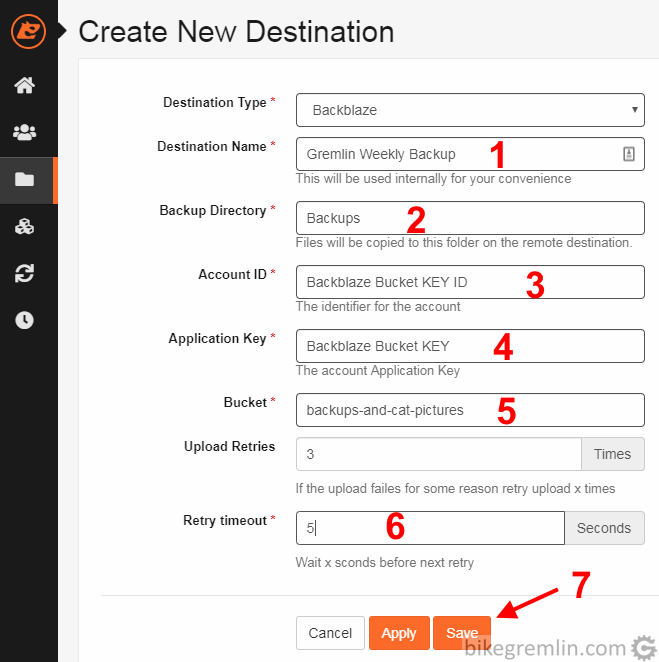Viewport: 659px width, 662px height.
Task: Open the clock queue icon in sidebar
Action: coord(24,320)
